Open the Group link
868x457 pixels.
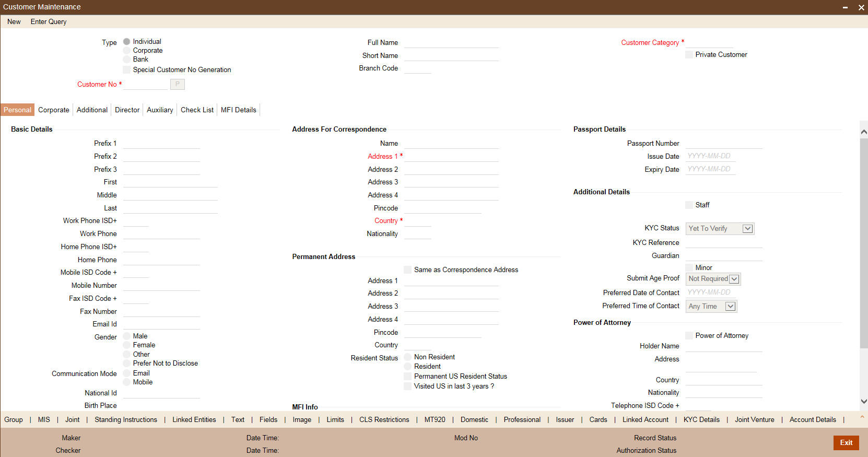point(14,419)
